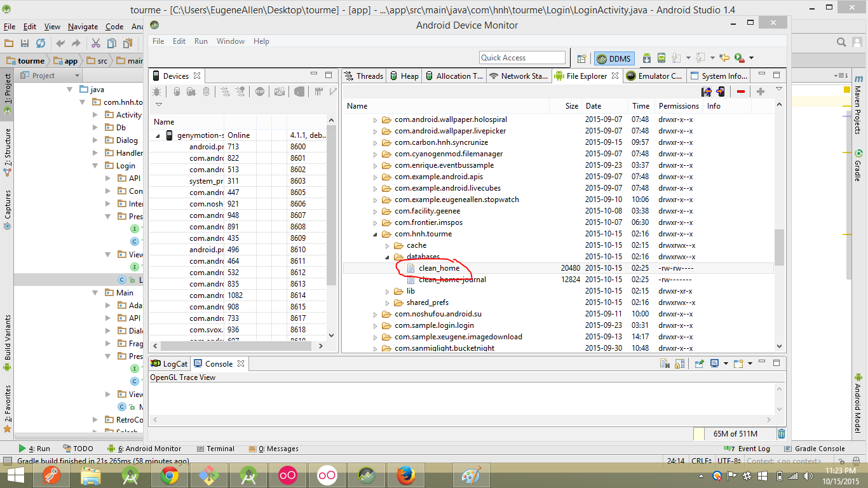This screenshot has height=488, width=868.
Task: Select the clean_home database file
Action: click(439, 268)
